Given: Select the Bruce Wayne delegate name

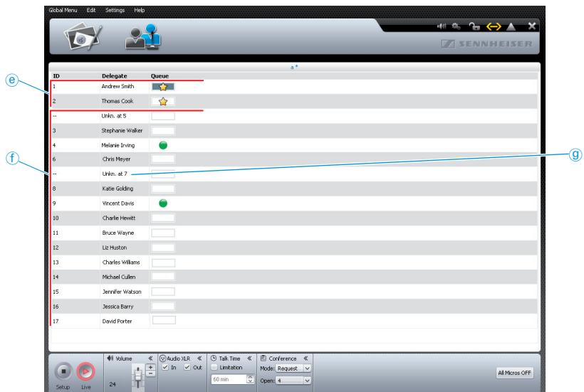Looking at the screenshot, I should point(118,233).
